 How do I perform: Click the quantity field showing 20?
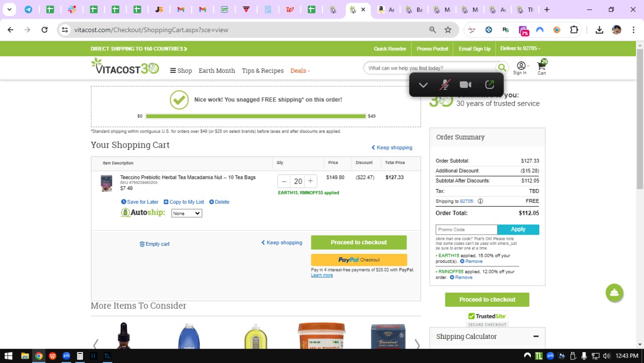point(298,181)
